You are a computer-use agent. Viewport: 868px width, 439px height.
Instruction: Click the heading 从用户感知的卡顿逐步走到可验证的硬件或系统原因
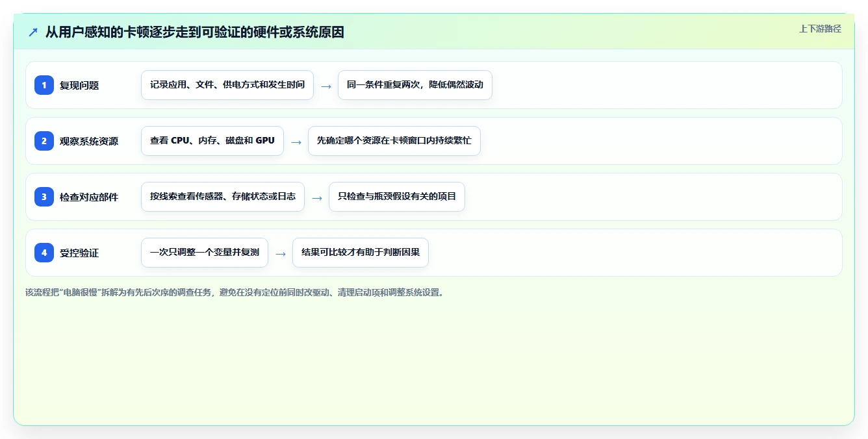(194, 32)
